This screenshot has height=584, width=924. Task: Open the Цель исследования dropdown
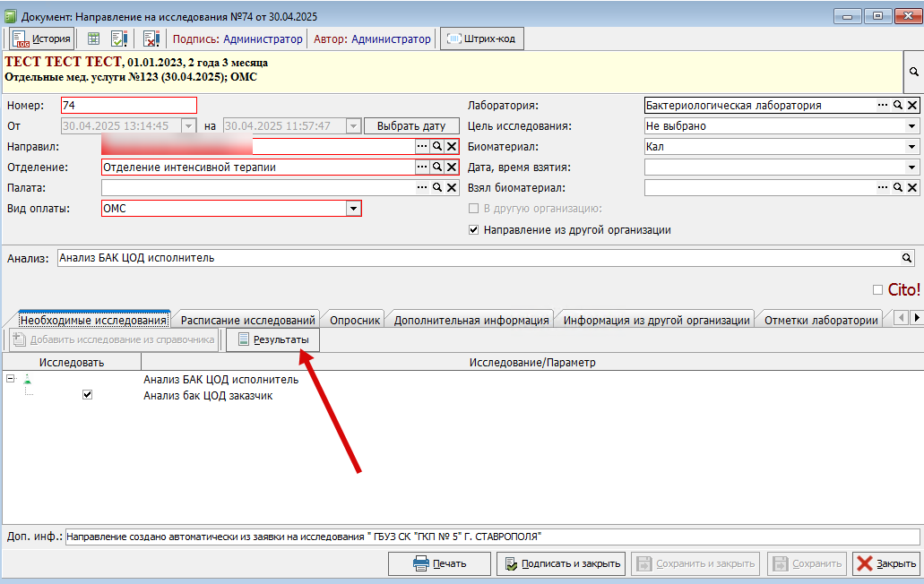[x=911, y=126]
